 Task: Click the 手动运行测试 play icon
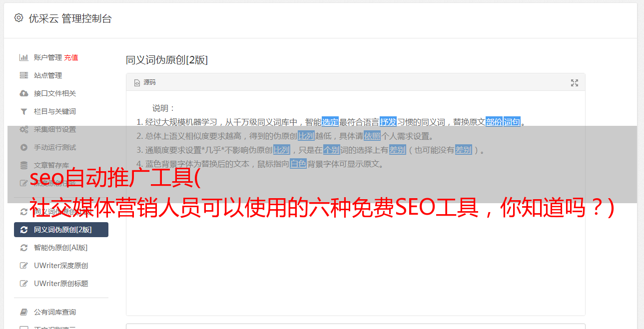click(x=23, y=147)
